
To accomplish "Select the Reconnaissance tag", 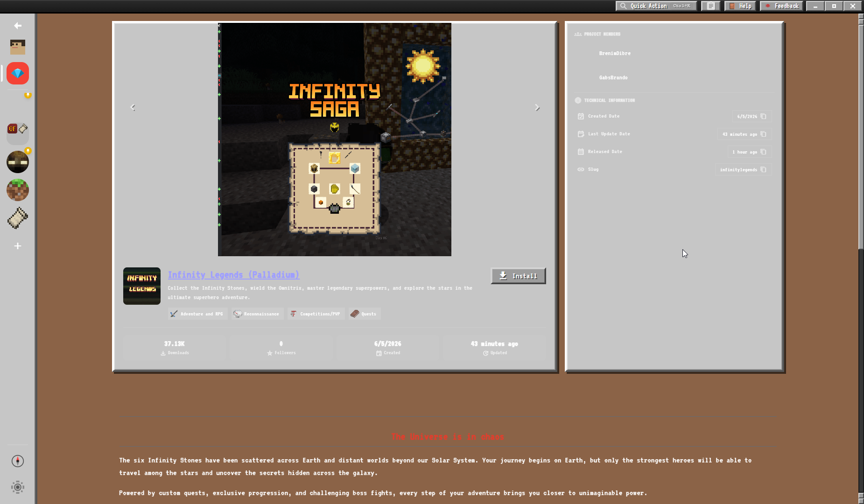I will (x=257, y=314).
